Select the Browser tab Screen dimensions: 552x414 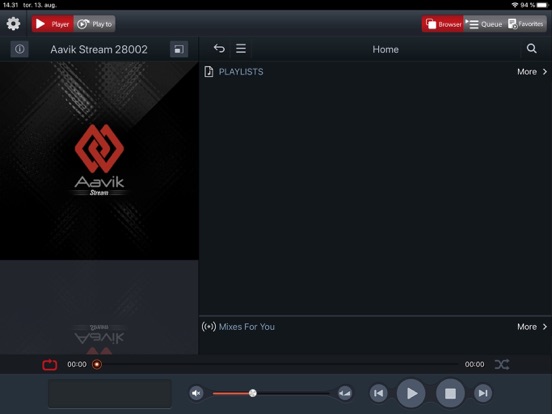[443, 24]
